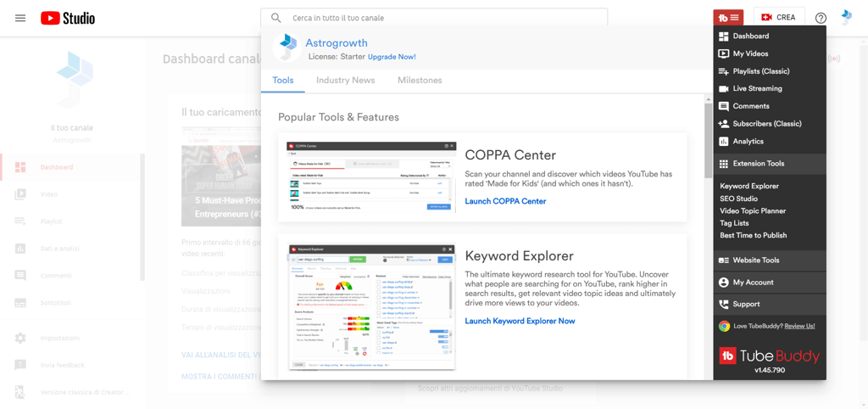This screenshot has width=868, height=409.
Task: Select Tag Lists menu entry
Action: pyautogui.click(x=734, y=223)
